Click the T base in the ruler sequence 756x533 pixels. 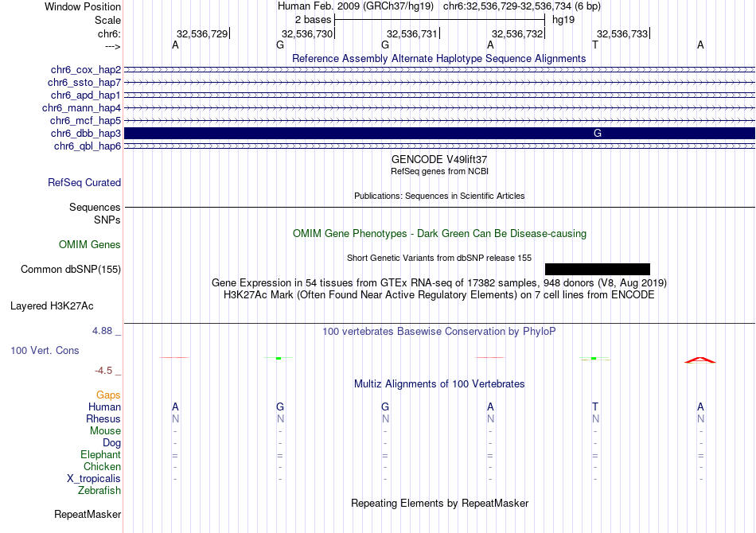pyautogui.click(x=595, y=45)
